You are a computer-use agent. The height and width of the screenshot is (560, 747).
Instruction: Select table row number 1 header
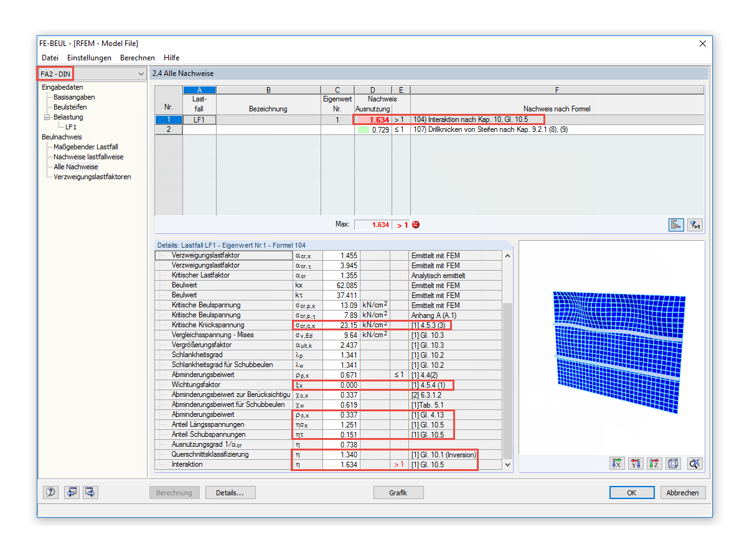(x=169, y=119)
